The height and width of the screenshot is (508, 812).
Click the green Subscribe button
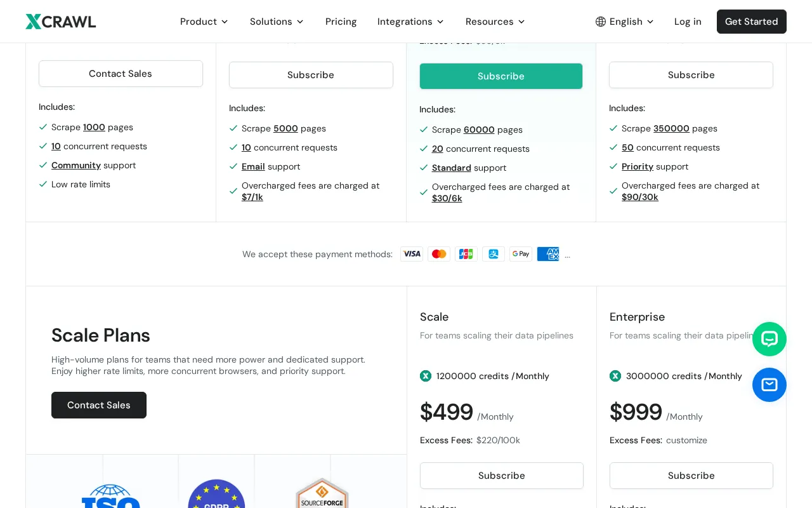coord(501,76)
